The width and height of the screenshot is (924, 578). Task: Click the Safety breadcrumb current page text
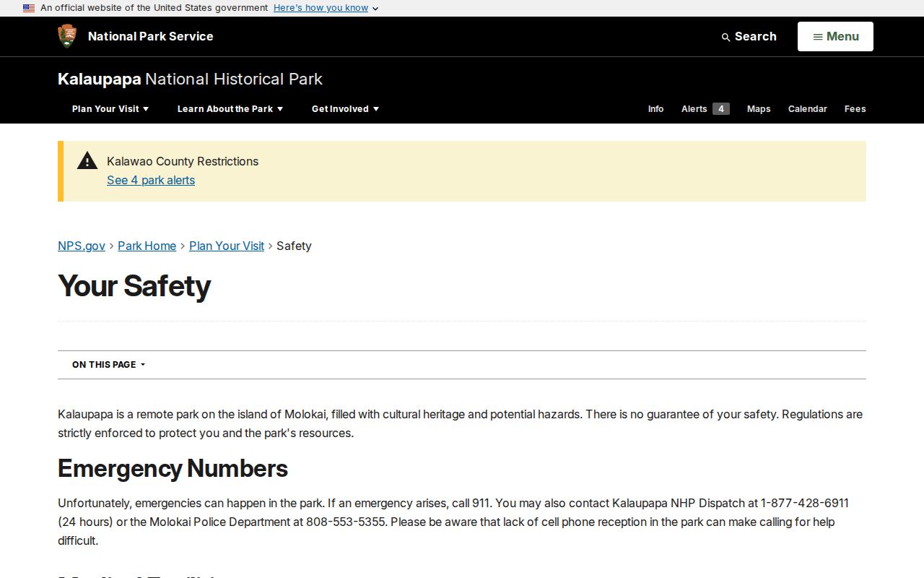click(x=294, y=246)
